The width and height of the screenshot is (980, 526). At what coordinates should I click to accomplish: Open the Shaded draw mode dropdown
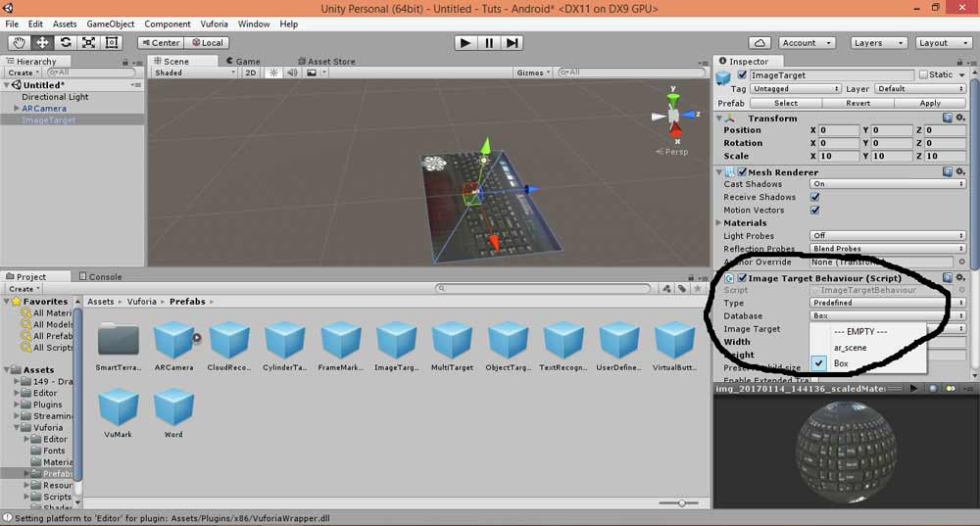(194, 72)
